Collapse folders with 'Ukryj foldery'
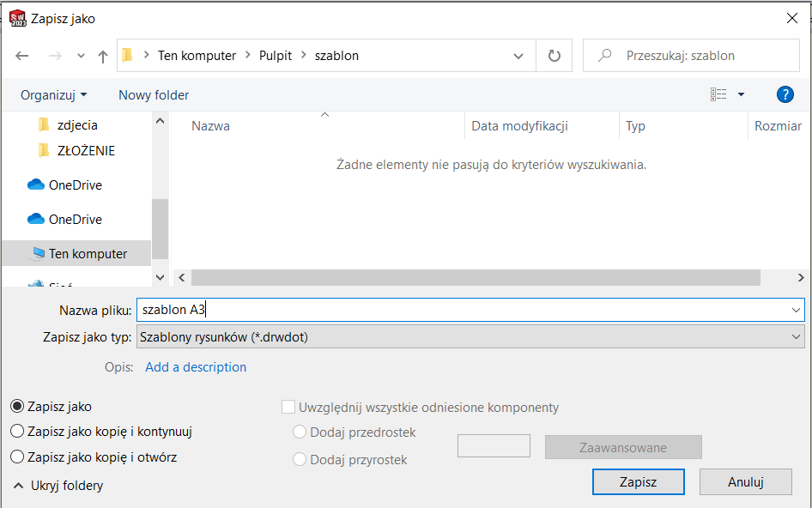The height and width of the screenshot is (508, 812). coord(58,485)
